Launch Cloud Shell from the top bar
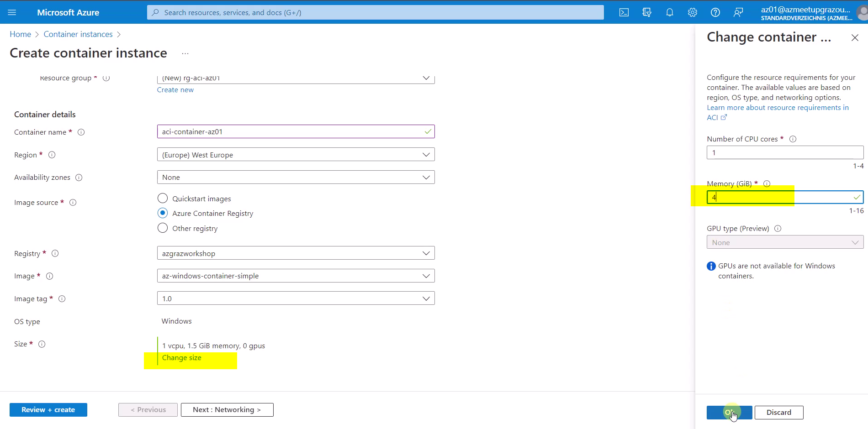Viewport: 868px width, 429px height. [624, 12]
